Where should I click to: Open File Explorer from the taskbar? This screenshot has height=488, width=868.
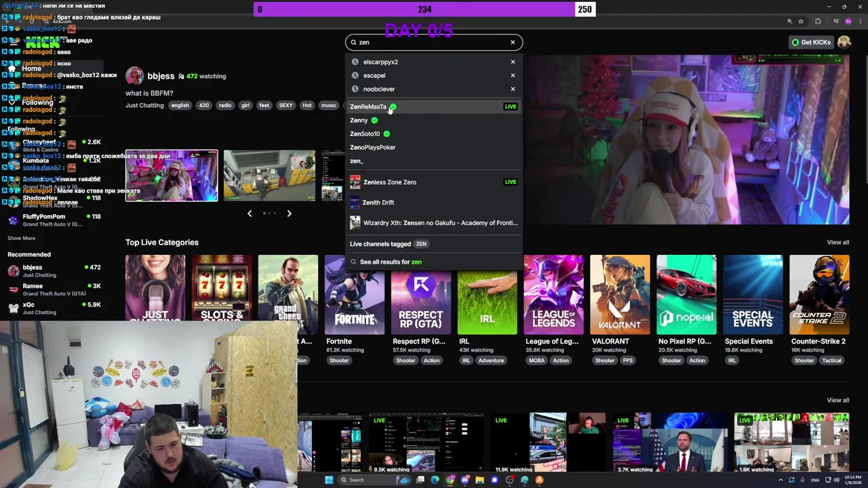[479, 480]
